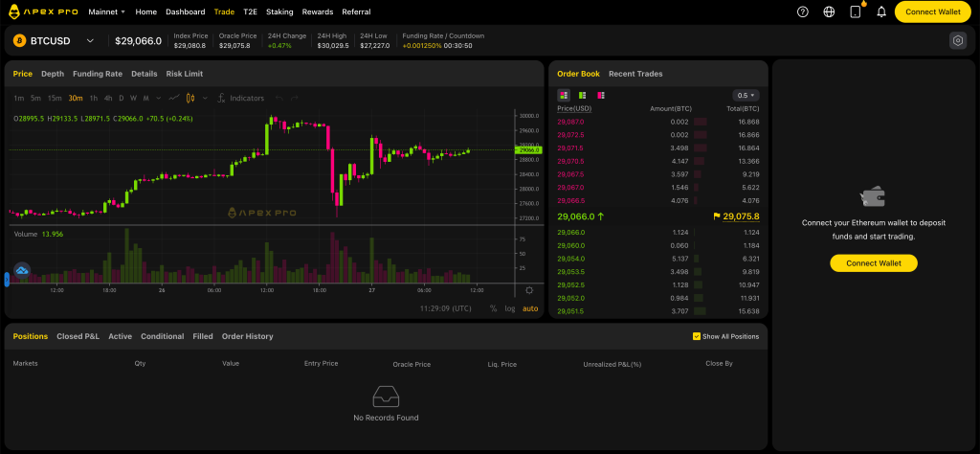
Task: Select the line chart comparison icon
Action: pos(174,99)
